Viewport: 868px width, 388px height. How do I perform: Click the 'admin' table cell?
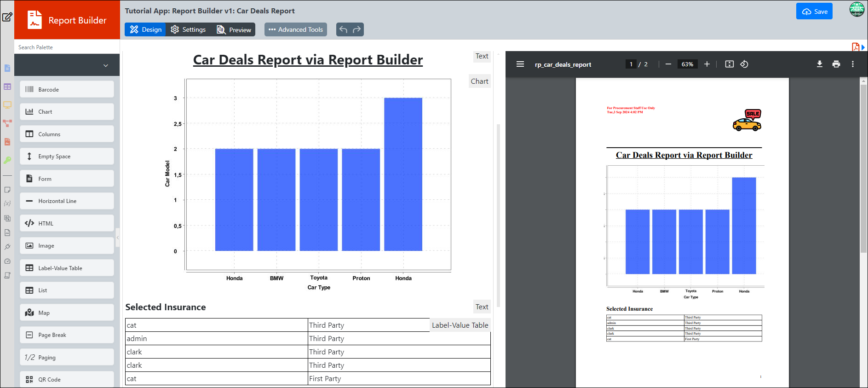[x=216, y=338]
